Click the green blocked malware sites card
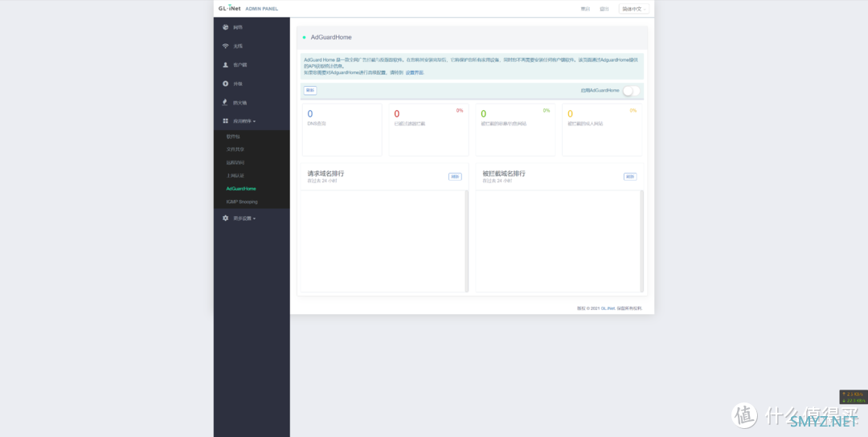This screenshot has width=868, height=437. pyautogui.click(x=515, y=129)
